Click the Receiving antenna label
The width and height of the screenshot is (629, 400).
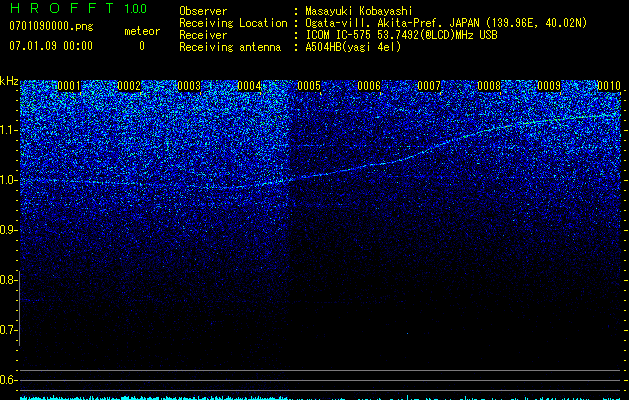230,47
